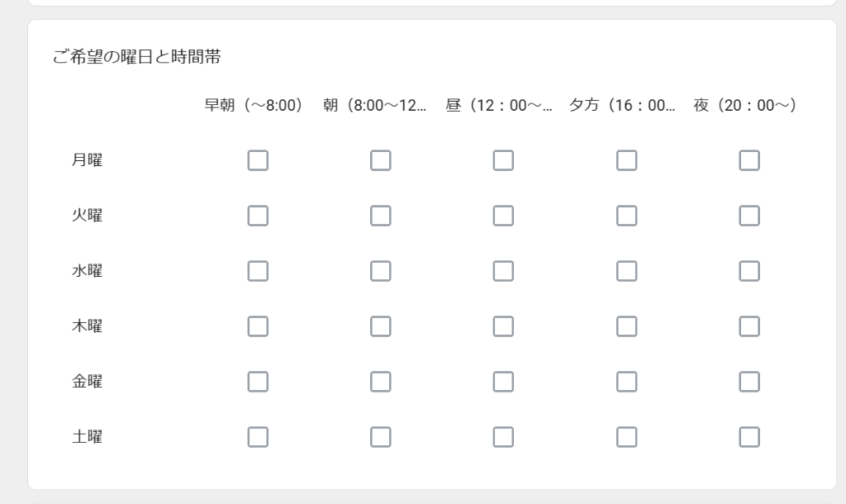Tick 月曜 night (夜) checkbox
The image size is (846, 504).
click(749, 160)
